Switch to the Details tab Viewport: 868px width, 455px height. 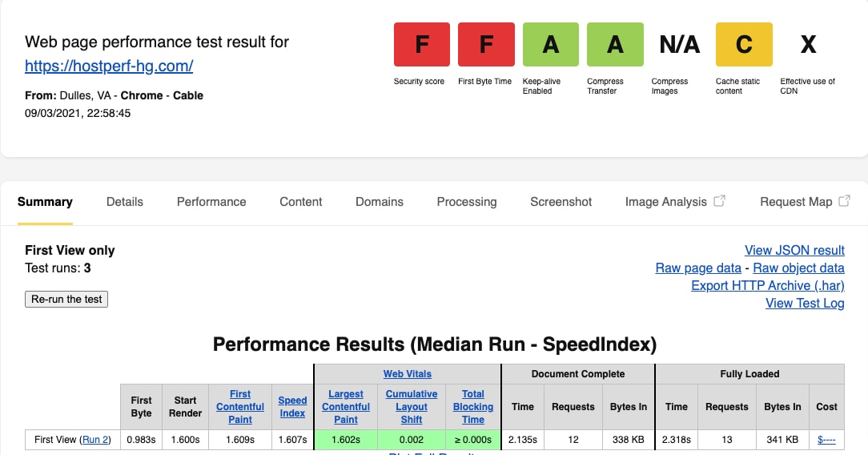point(125,202)
